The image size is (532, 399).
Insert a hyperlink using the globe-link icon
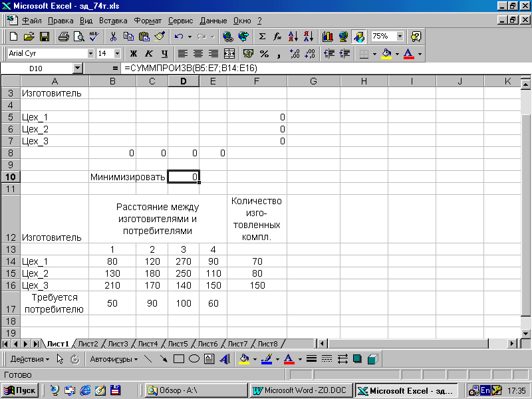[x=228, y=37]
